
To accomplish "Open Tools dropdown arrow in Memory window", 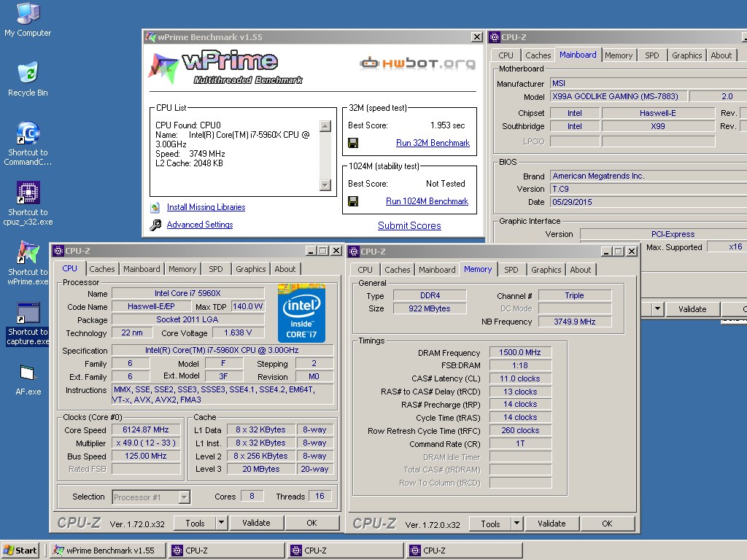I will click(516, 524).
